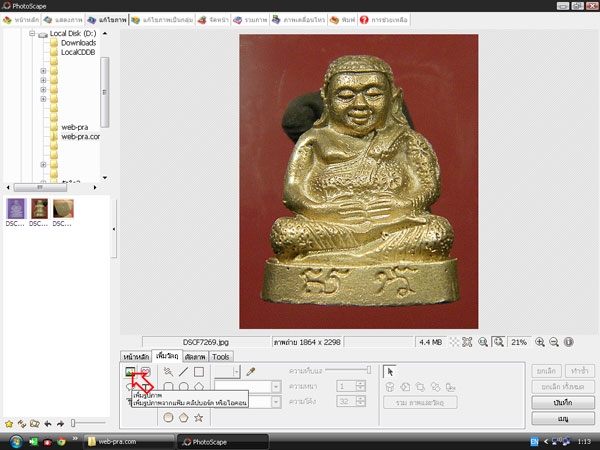Click the Undo All button
600x450 pixels.
tap(563, 387)
